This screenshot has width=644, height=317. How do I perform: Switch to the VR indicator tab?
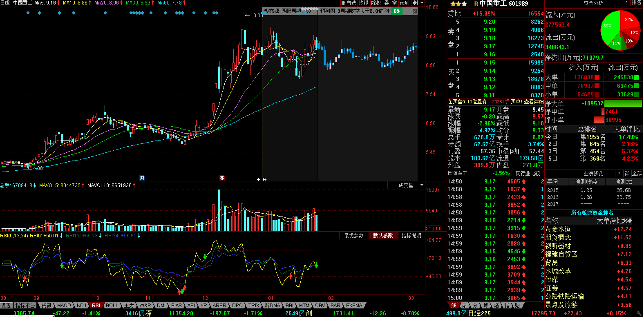coord(203,306)
